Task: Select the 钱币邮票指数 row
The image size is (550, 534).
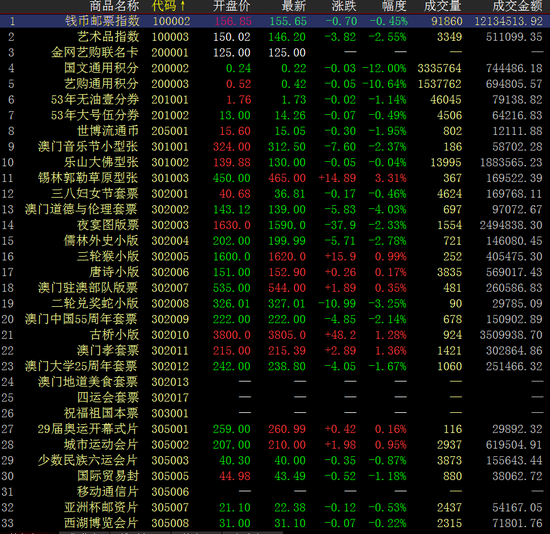Action: (x=275, y=21)
